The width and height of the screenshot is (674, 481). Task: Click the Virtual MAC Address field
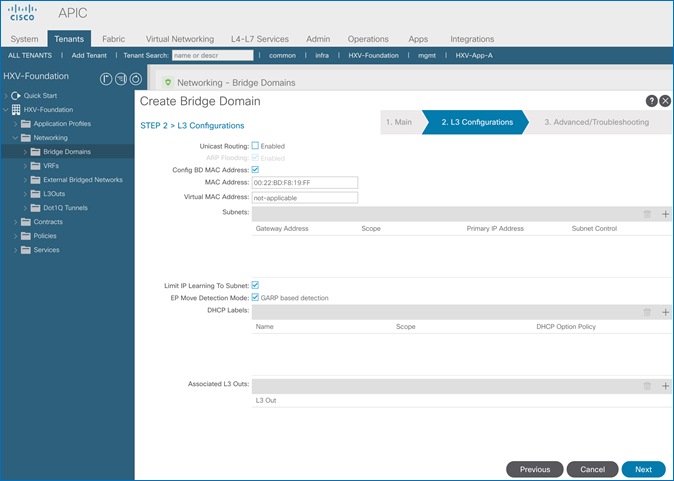pos(305,198)
